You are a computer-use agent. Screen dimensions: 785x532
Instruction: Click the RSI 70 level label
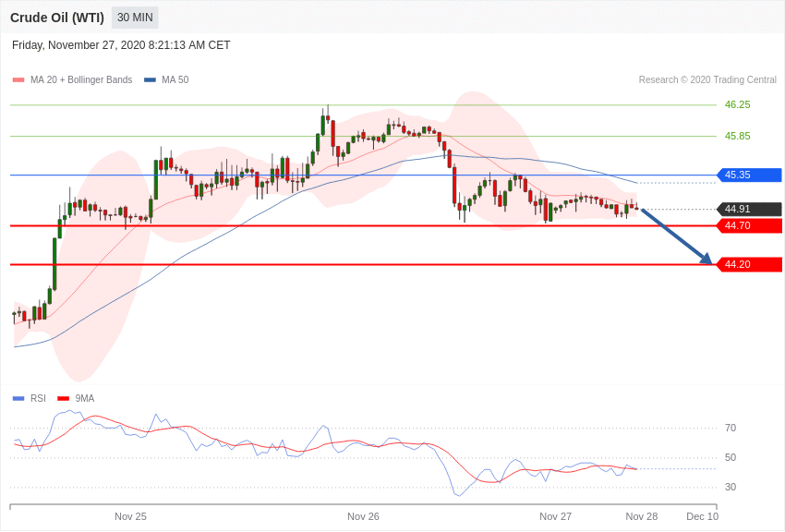(731, 428)
